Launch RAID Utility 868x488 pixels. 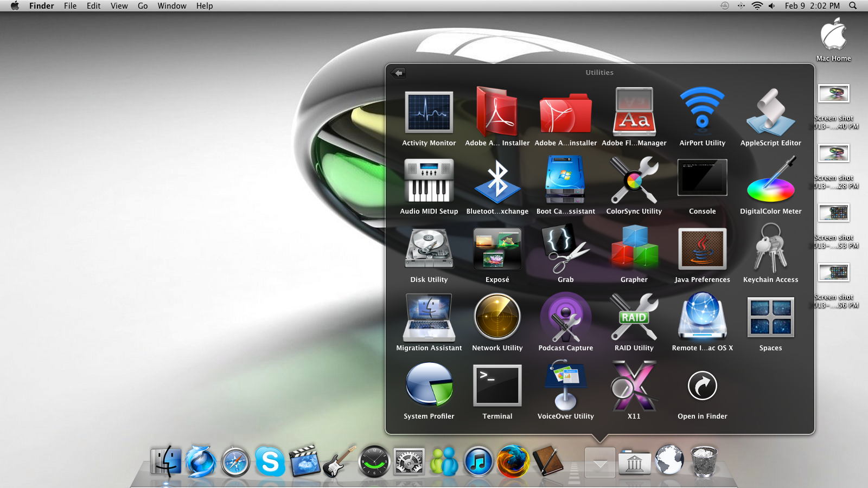pyautogui.click(x=634, y=317)
